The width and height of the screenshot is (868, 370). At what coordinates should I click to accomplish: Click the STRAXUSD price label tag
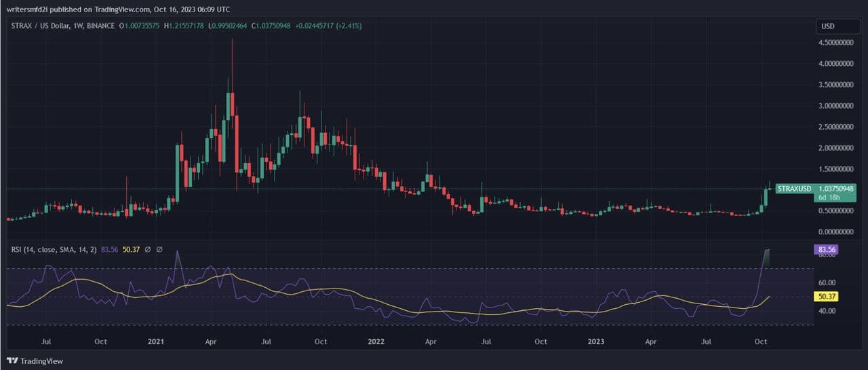793,188
